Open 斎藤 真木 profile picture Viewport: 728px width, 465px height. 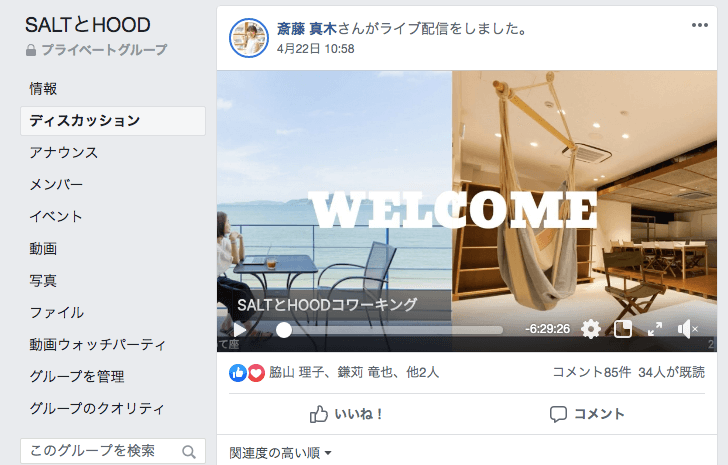point(249,38)
